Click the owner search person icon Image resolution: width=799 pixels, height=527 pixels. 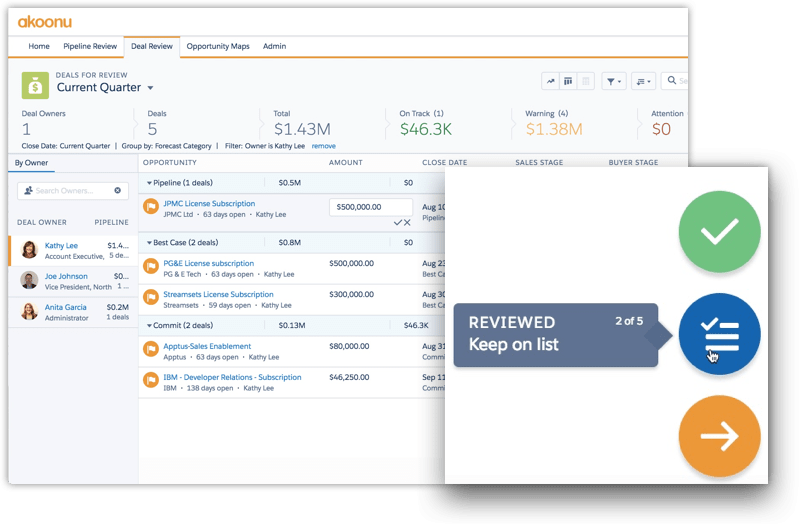[28, 191]
